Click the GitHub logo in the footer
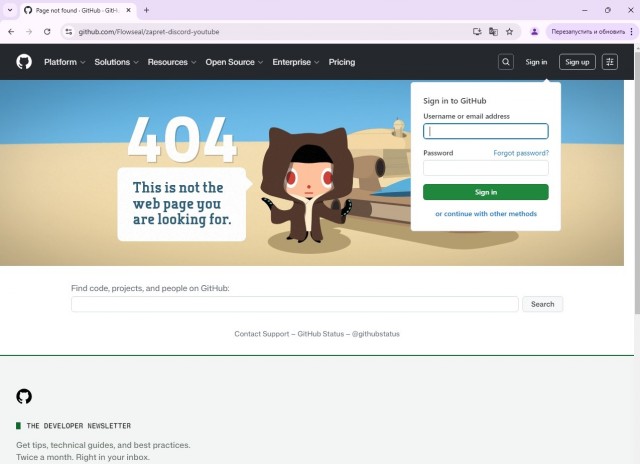The image size is (640, 464). (24, 396)
